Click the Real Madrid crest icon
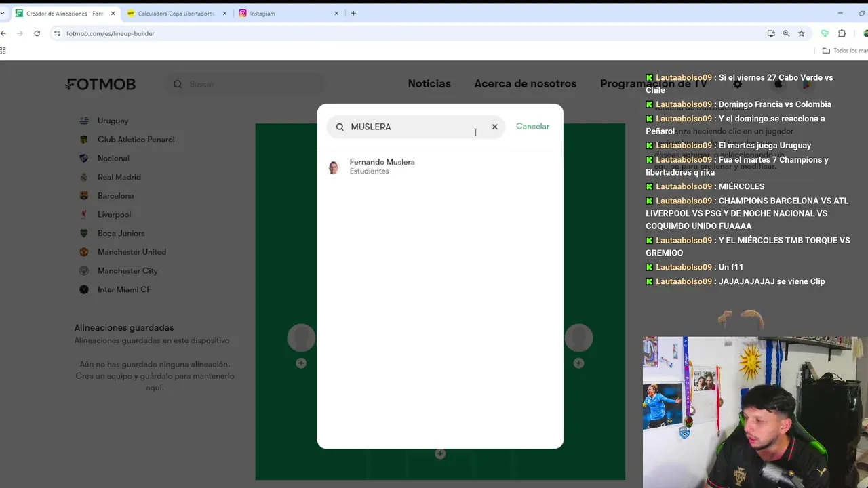The height and width of the screenshot is (488, 868). coord(84,177)
